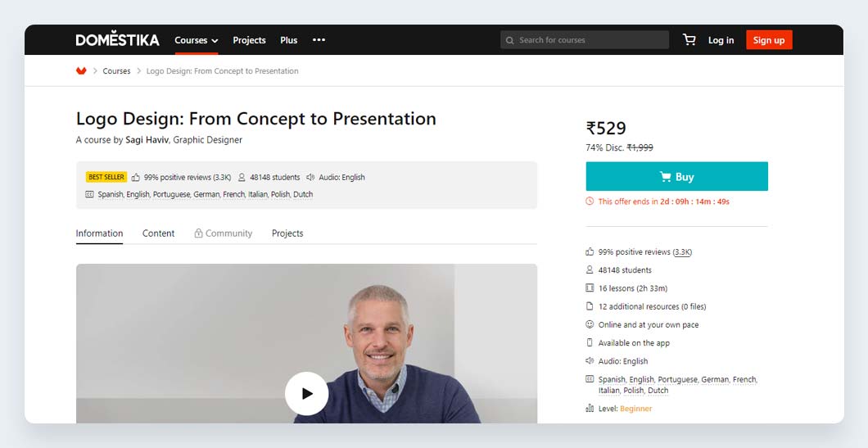Screen dimensions: 868x448
Task: Open instructor Sagi Haviv's profile link
Action: tap(147, 140)
